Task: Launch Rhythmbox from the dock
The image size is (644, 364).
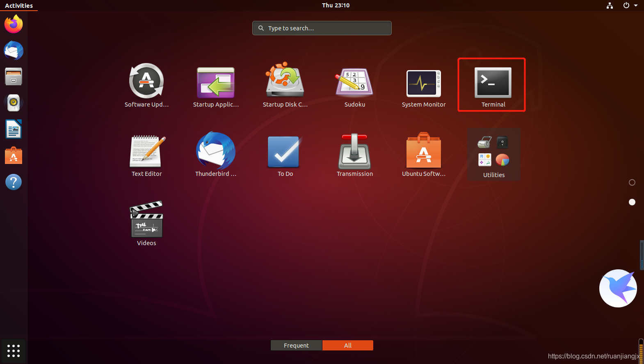Action: coord(14,103)
